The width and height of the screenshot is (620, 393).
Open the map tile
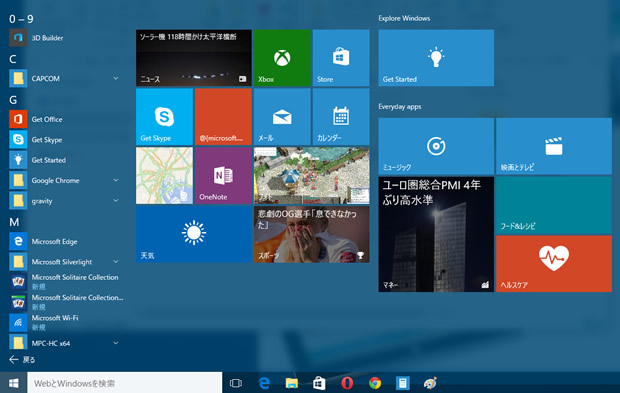coord(164,176)
